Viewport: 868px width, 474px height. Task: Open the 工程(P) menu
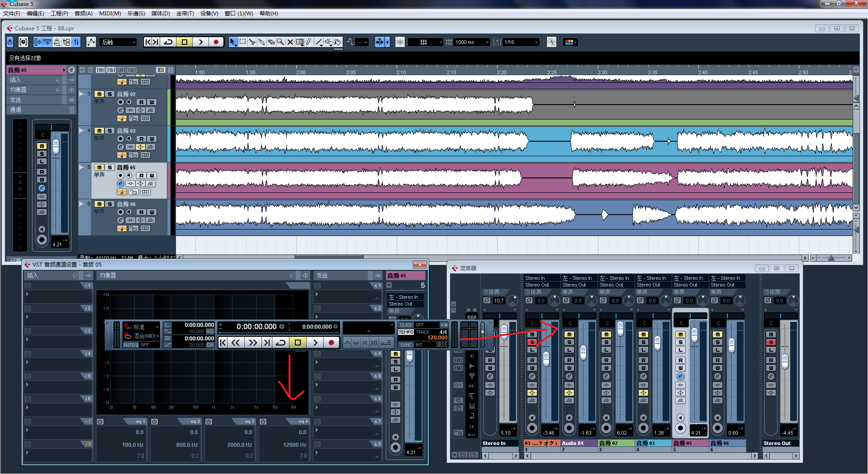[x=59, y=14]
